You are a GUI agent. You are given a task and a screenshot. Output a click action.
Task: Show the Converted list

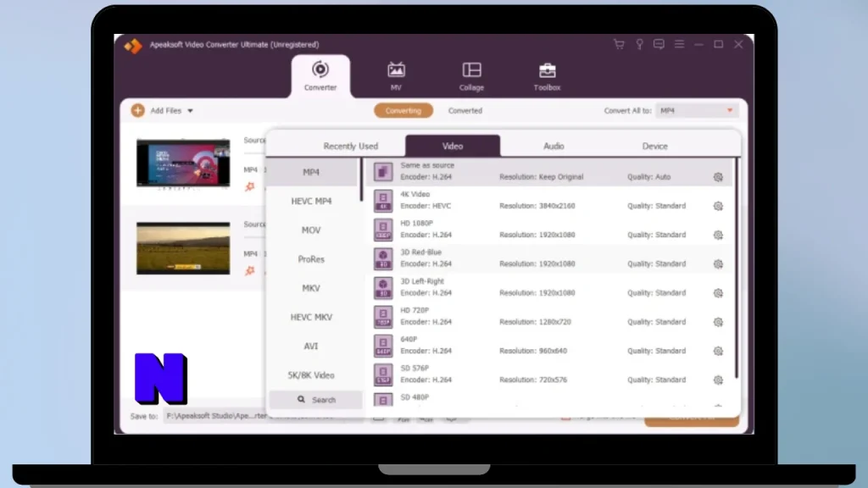pyautogui.click(x=465, y=111)
